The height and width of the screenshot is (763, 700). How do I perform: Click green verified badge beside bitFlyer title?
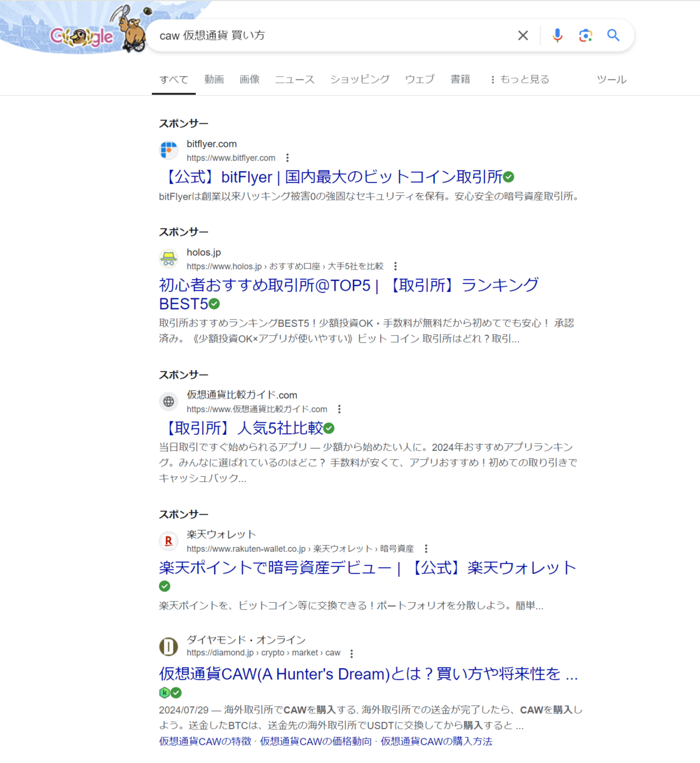point(509,177)
